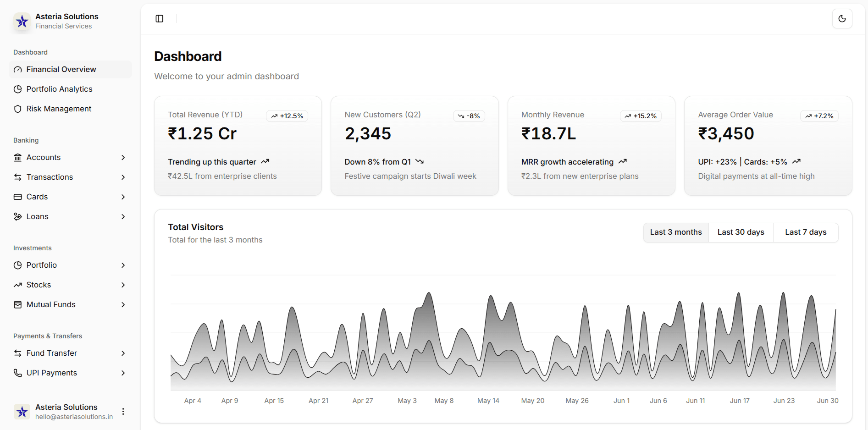Click the ₹1.25 Cr total revenue value

[202, 134]
